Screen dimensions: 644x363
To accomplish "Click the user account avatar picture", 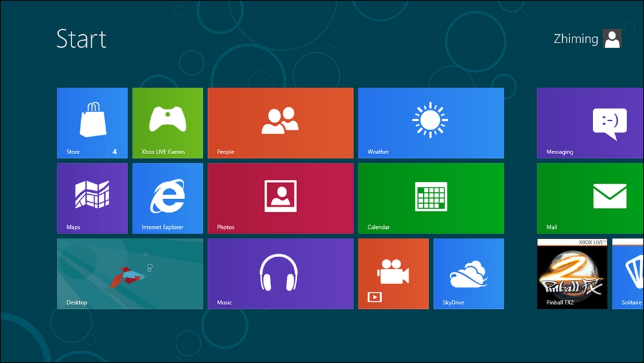I will coord(612,39).
